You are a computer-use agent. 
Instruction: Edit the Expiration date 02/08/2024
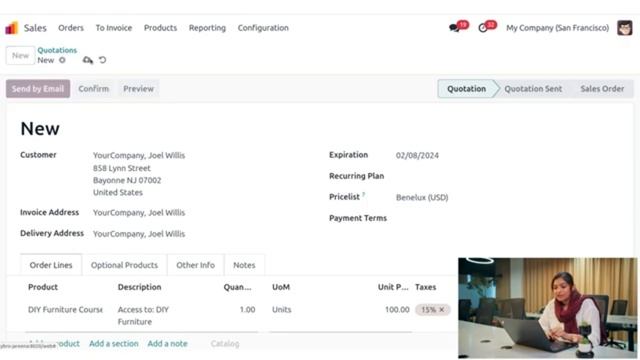[x=417, y=156]
